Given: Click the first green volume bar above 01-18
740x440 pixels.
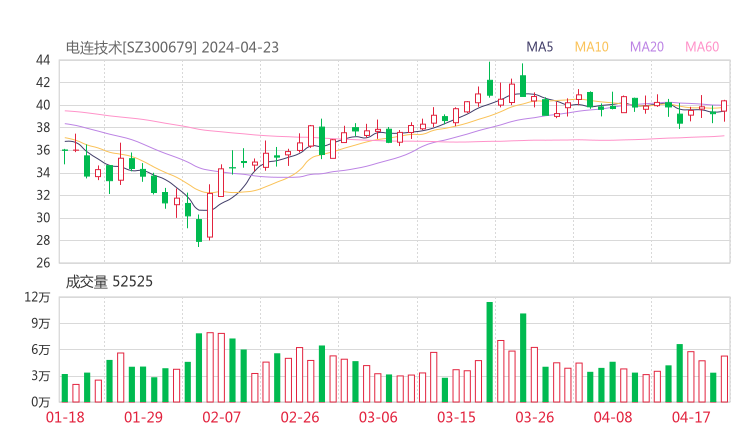Looking at the screenshot, I should (65, 389).
